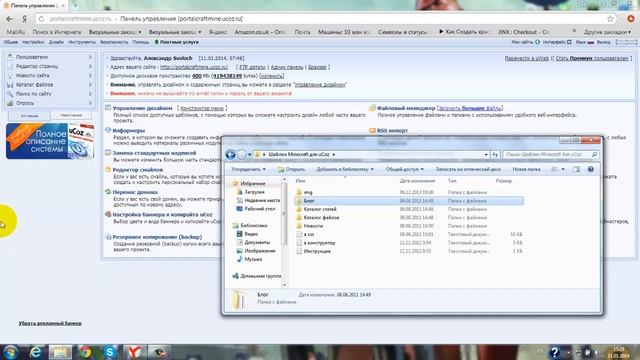The height and width of the screenshot is (360, 640).
Task: Reload the page via address bar icon
Action: [x=41, y=19]
